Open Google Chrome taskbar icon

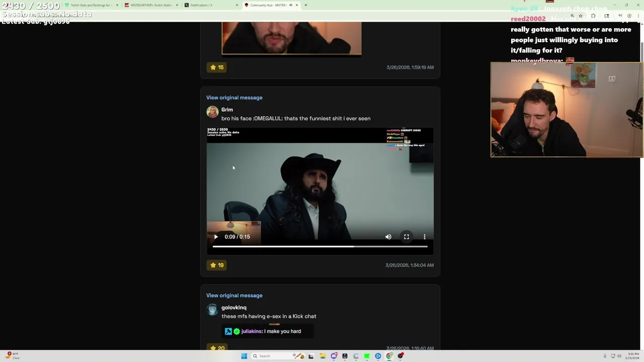[x=389, y=356]
